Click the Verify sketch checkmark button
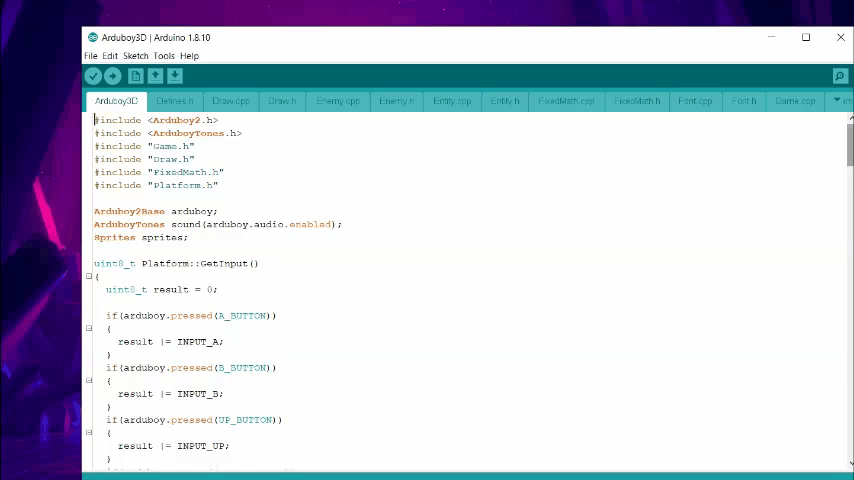 93,76
